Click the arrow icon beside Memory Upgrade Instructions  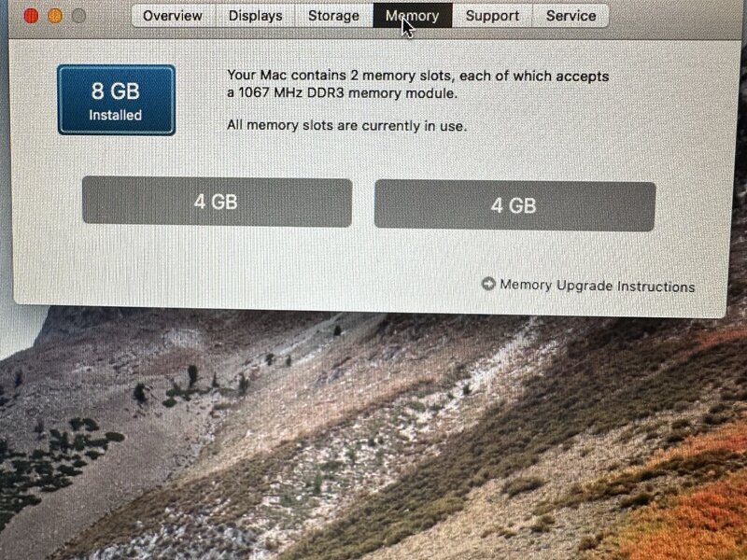[488, 284]
